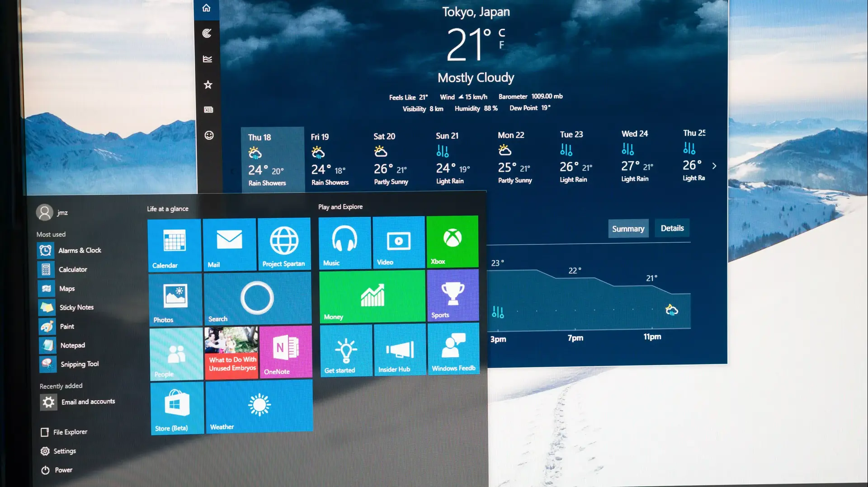The height and width of the screenshot is (487, 868).
Task: Switch to the Summary tab
Action: 628,229
